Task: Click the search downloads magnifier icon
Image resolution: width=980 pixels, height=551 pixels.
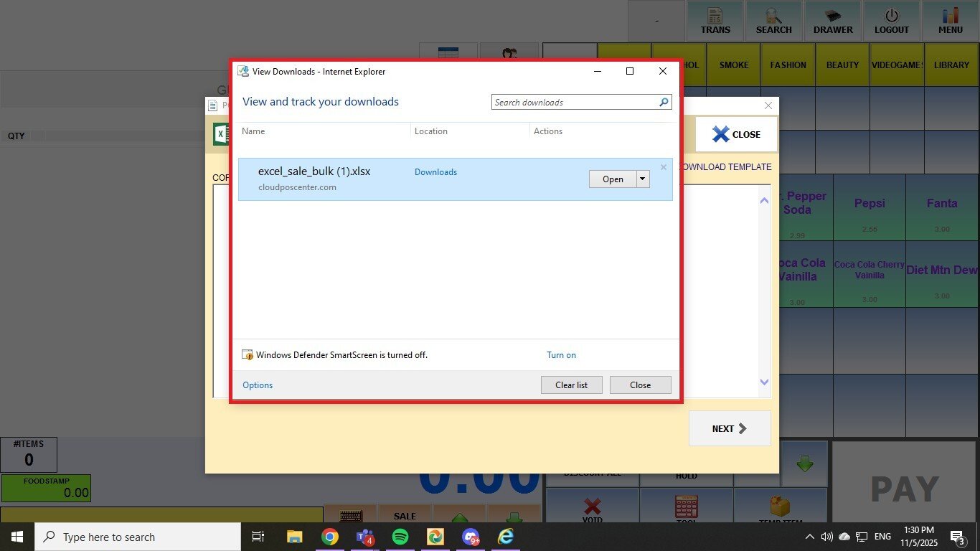Action: point(664,103)
